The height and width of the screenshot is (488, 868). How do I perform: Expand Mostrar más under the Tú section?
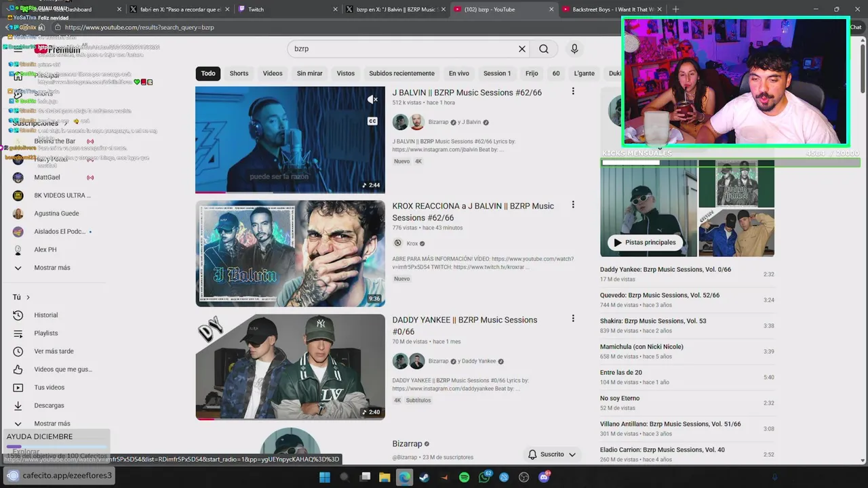tap(52, 424)
